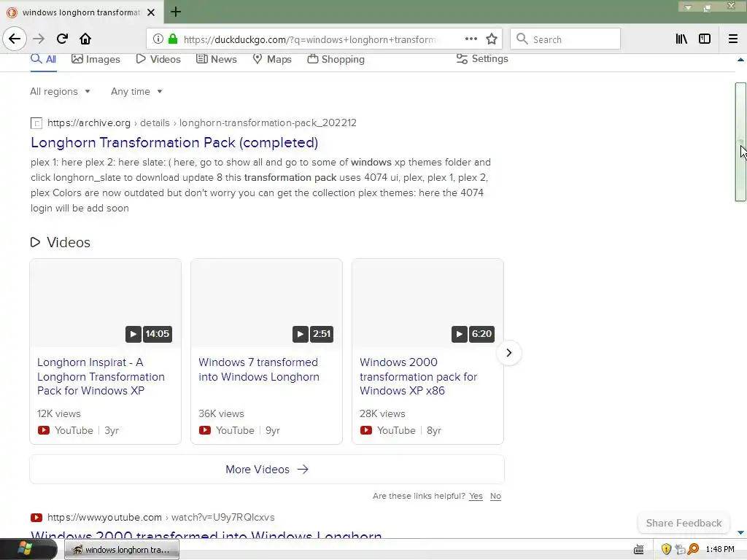
Task: Click the scrollbar down arrow
Action: (x=740, y=533)
